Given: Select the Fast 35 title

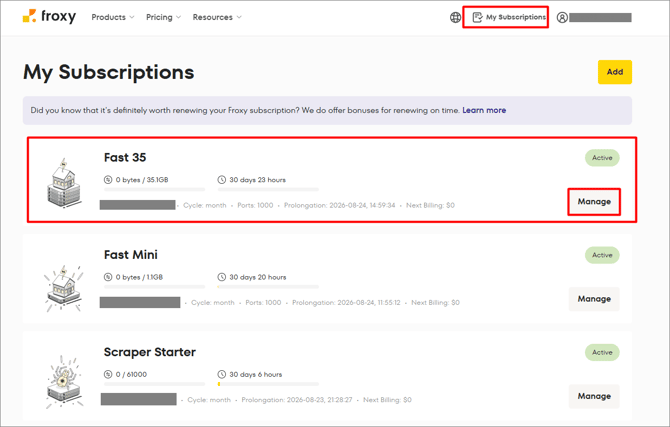Looking at the screenshot, I should pos(125,158).
